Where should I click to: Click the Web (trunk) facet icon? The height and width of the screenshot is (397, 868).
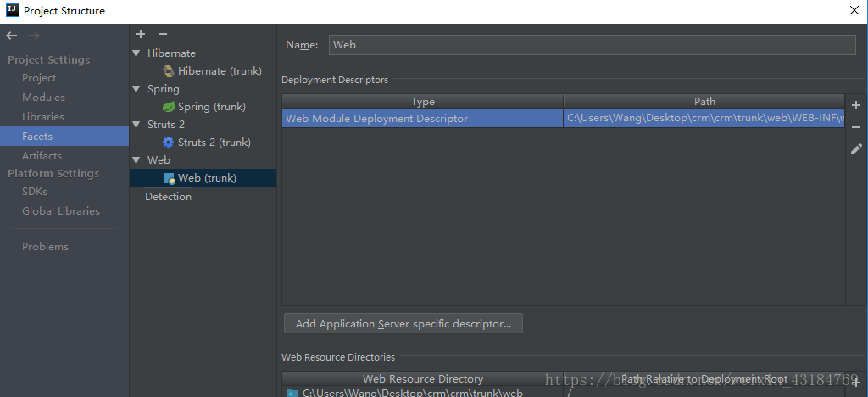pos(169,178)
